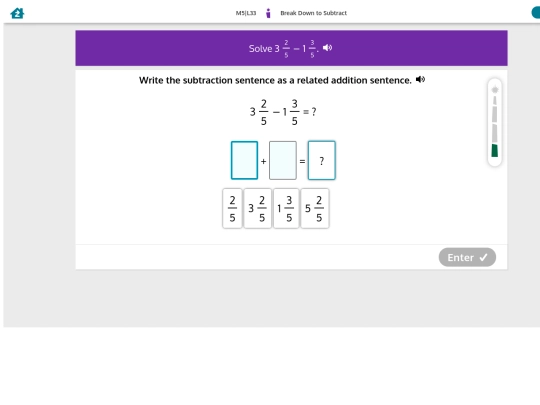
Task: Click the star atop the progress meter
Action: coord(495,90)
